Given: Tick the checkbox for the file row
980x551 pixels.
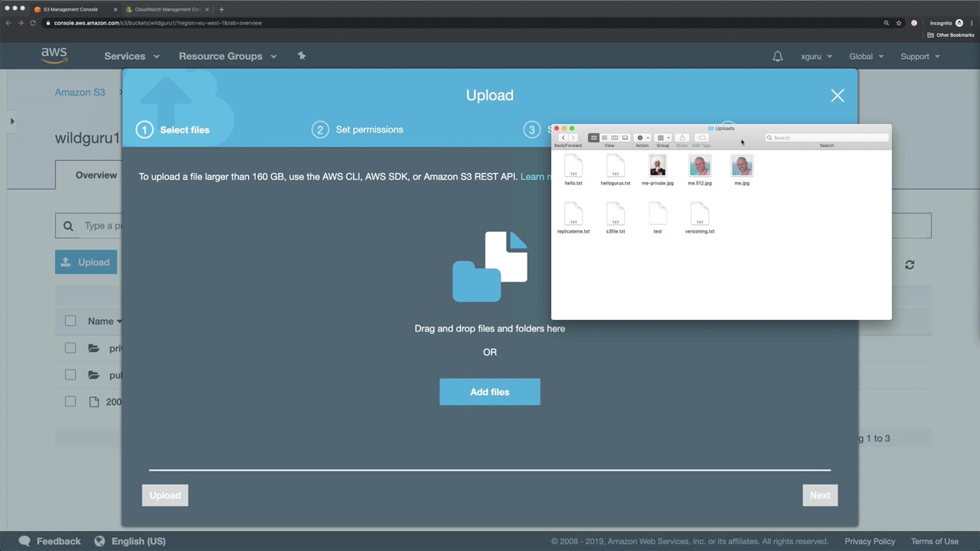Looking at the screenshot, I should [70, 402].
